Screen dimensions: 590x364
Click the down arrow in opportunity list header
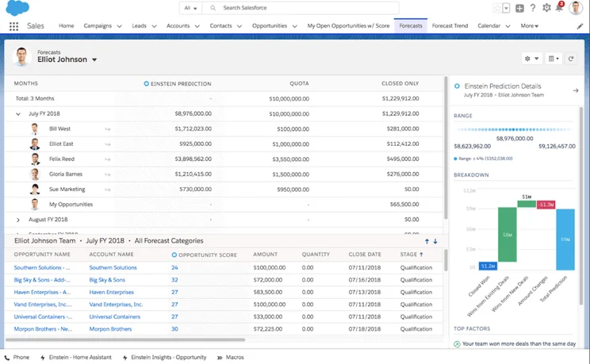pos(435,241)
